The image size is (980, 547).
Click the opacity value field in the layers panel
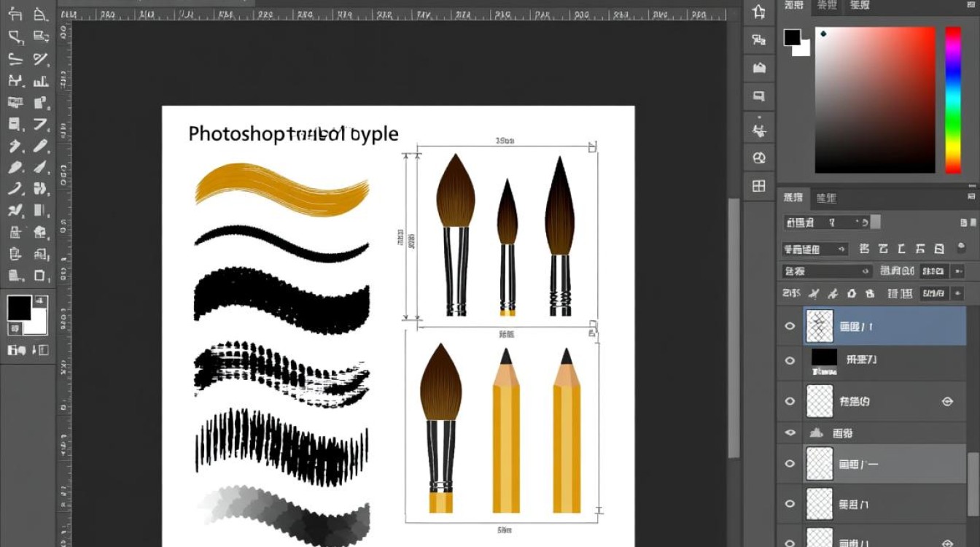(x=934, y=271)
